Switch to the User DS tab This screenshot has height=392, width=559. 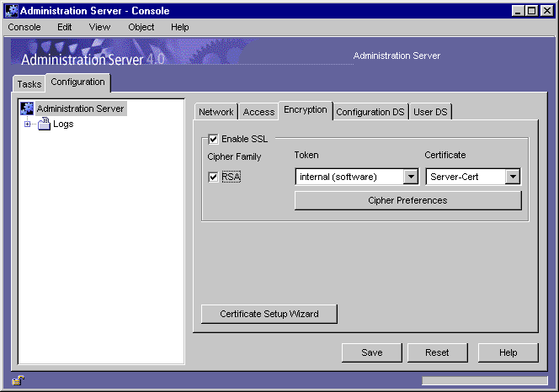pos(430,112)
